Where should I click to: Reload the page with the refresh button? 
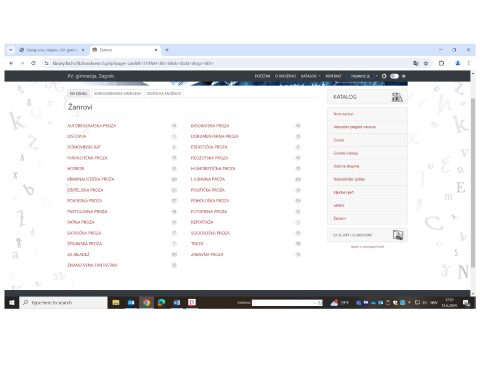tap(33, 63)
